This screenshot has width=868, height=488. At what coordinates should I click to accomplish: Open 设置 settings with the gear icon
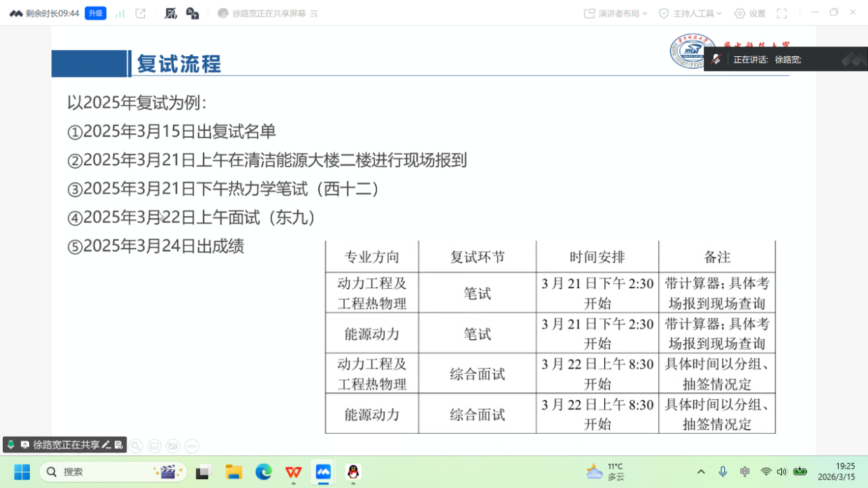click(750, 13)
